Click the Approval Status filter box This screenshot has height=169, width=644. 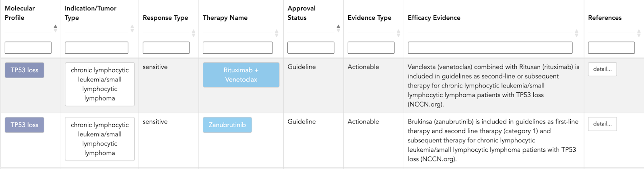tap(311, 48)
